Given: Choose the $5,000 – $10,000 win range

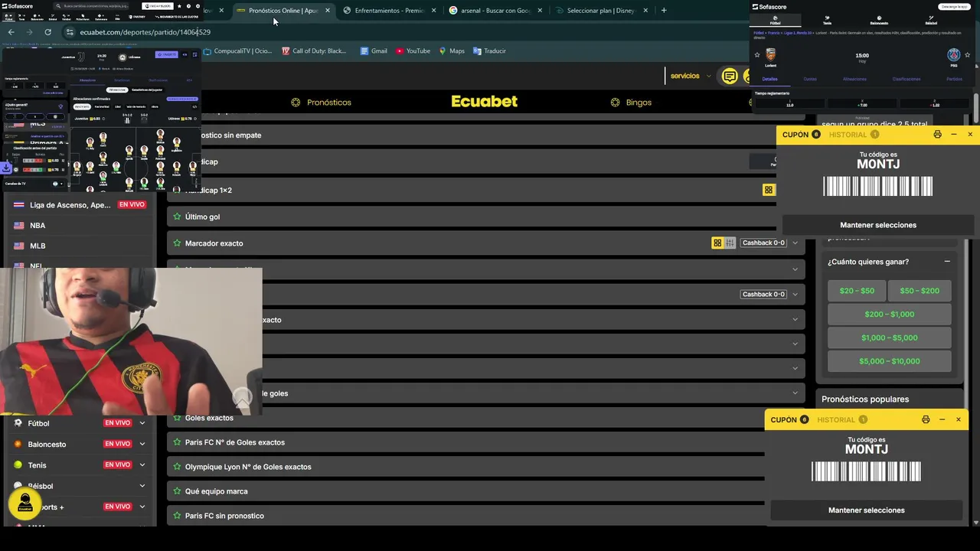Looking at the screenshot, I should point(890,361).
